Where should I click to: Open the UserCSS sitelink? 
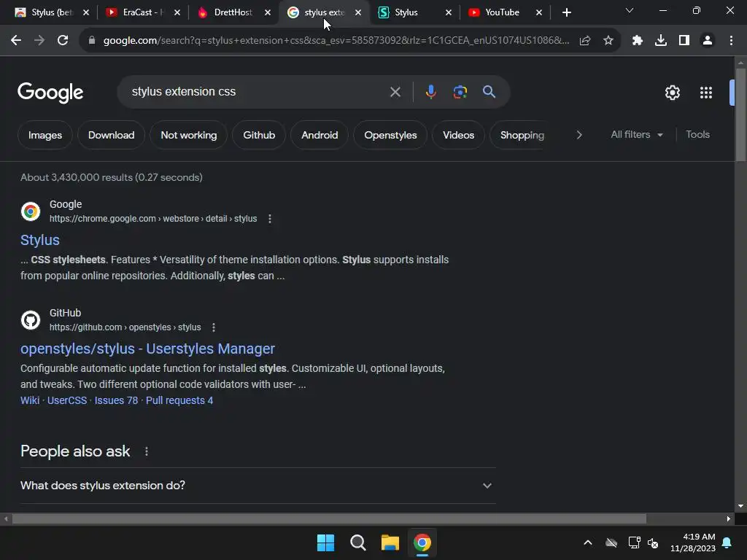(x=67, y=400)
